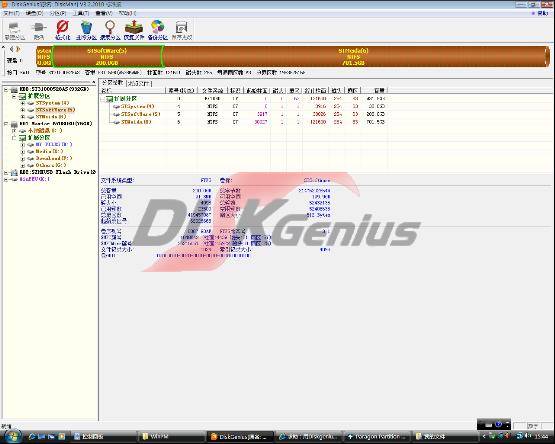Viewport: 555px width, 444px height.
Task: Expand the STSoftWare (S:) tree node
Action: [23, 110]
